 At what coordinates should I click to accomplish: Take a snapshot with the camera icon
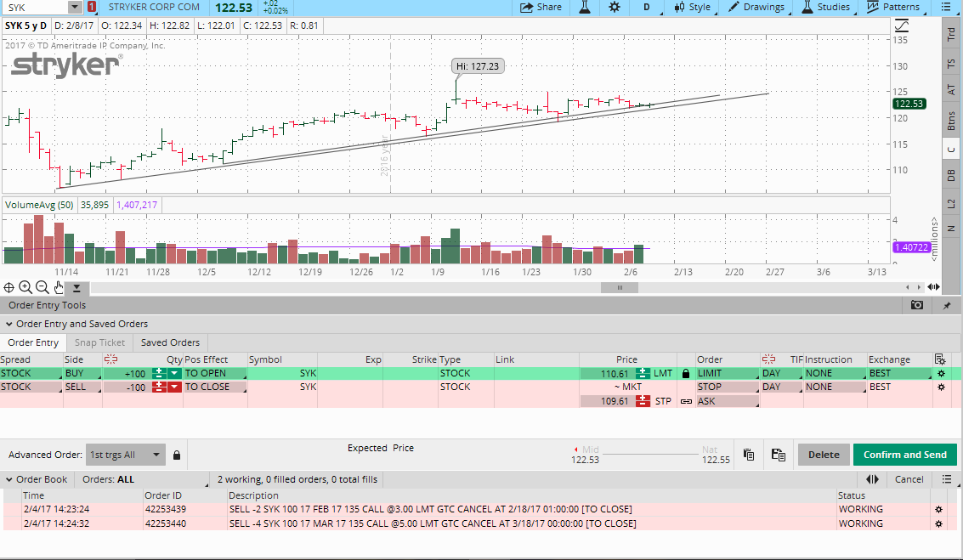point(917,305)
